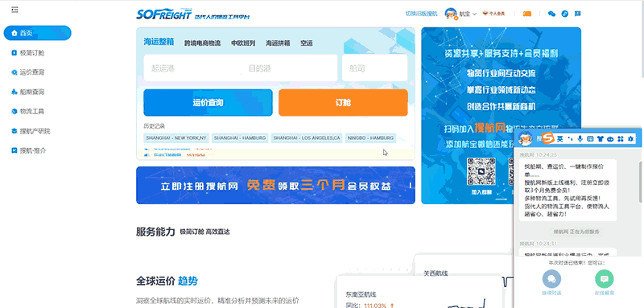Collapse the sidebar with the hamburger icon
Screen dimensions: 644x308
pyautogui.click(x=14, y=10)
